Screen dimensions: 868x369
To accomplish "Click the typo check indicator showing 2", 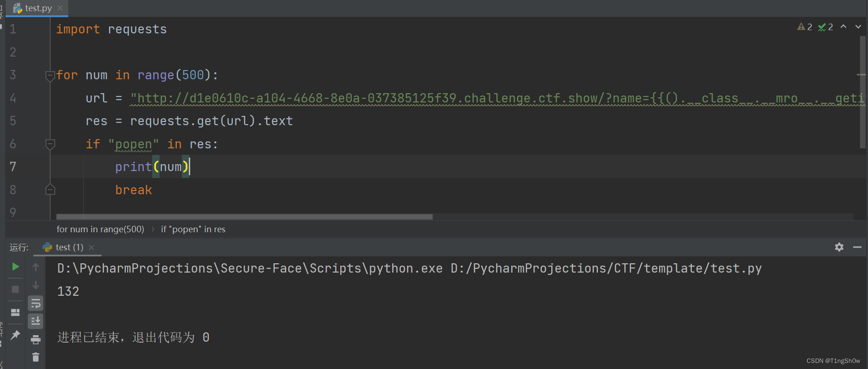I will 826,27.
